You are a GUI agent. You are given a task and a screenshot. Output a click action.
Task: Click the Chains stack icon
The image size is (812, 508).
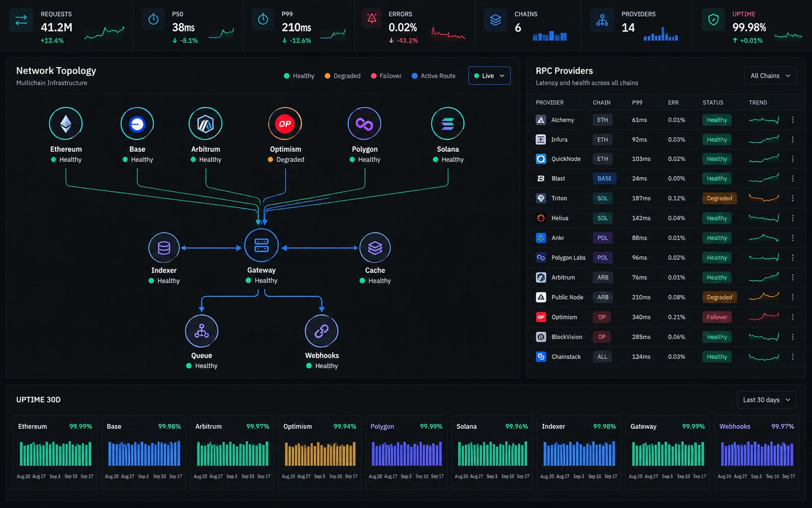[x=495, y=20]
